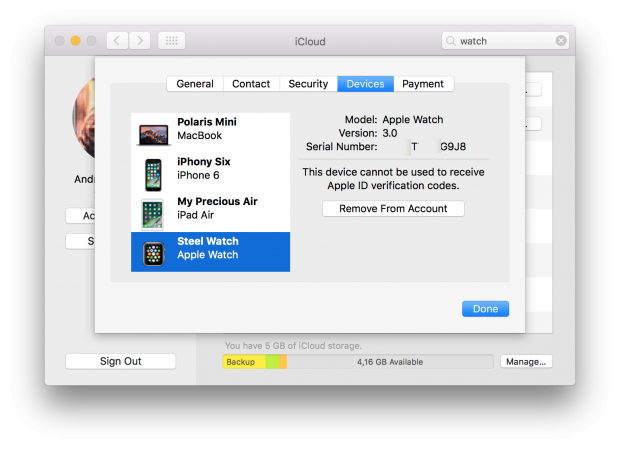Click the verification codes notice text
Viewport: 620px width, 449px height.
(393, 179)
